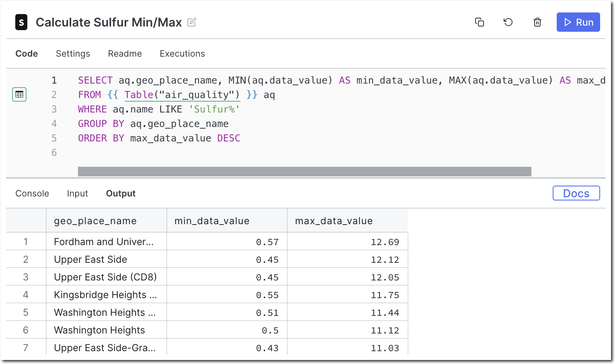Select the 'Washington Heights ...' cell in row 5
This screenshot has height=364, width=615.
pyautogui.click(x=107, y=312)
